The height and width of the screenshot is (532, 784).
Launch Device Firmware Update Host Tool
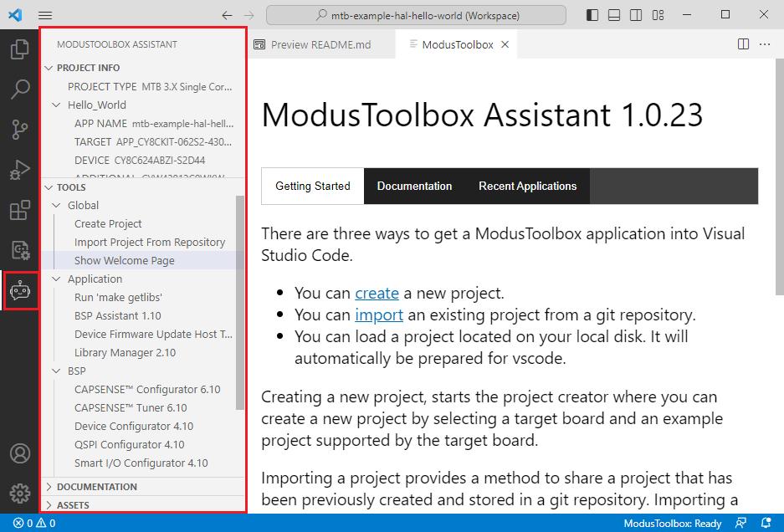tap(153, 335)
